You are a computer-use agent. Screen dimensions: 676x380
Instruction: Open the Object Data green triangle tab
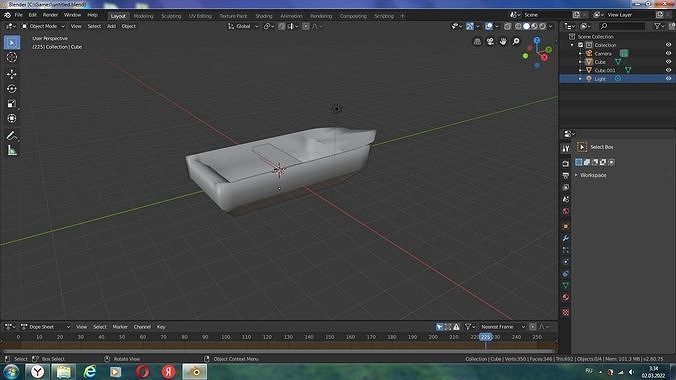tap(566, 286)
